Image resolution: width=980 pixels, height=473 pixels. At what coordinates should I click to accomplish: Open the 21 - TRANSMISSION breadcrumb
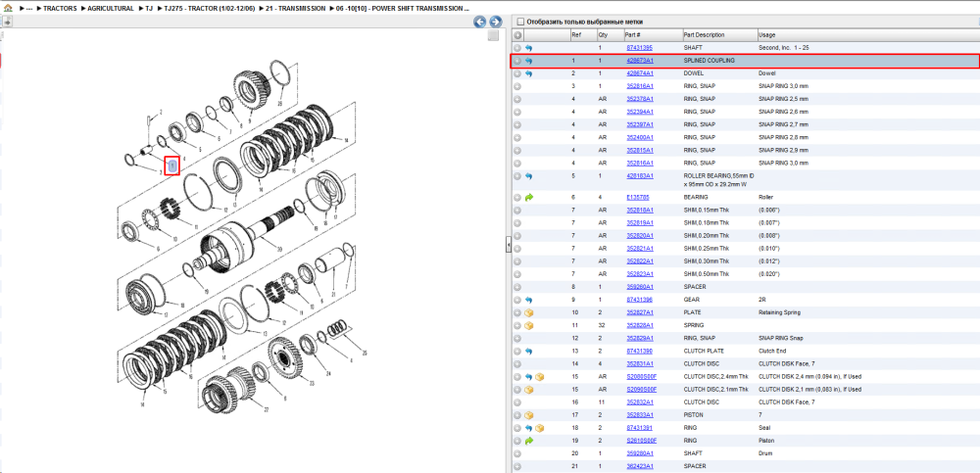click(x=294, y=9)
